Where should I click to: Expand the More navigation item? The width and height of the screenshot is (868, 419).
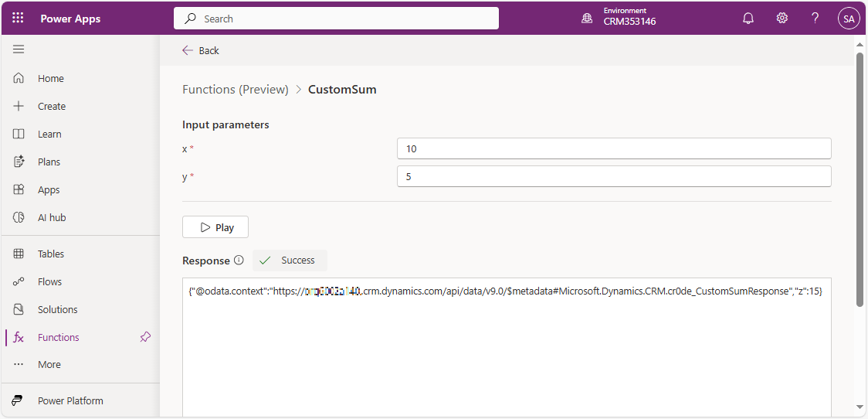[49, 365]
